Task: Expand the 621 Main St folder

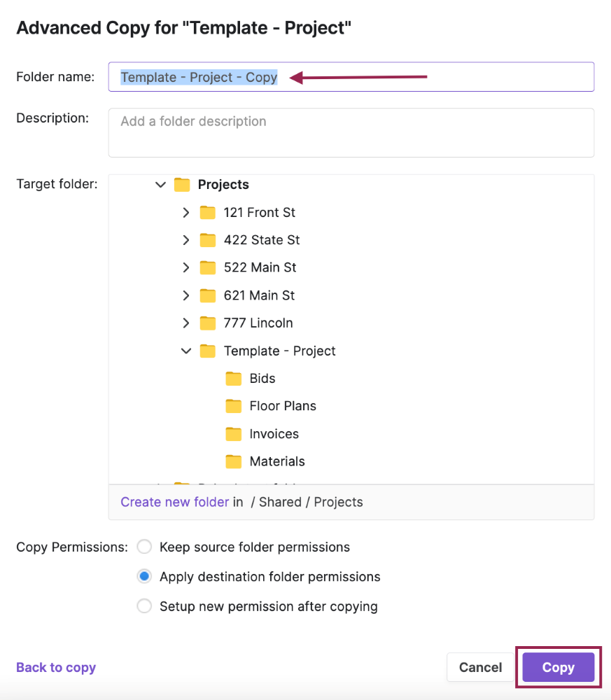Action: point(186,295)
